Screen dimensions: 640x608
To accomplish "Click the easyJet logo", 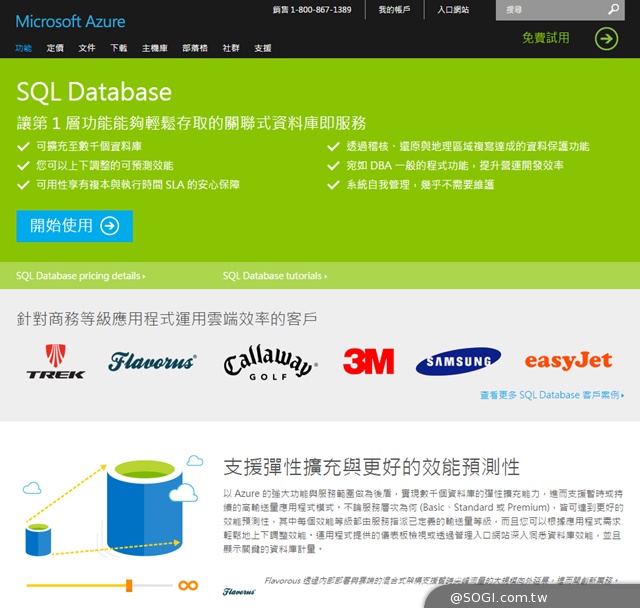I will click(x=568, y=361).
